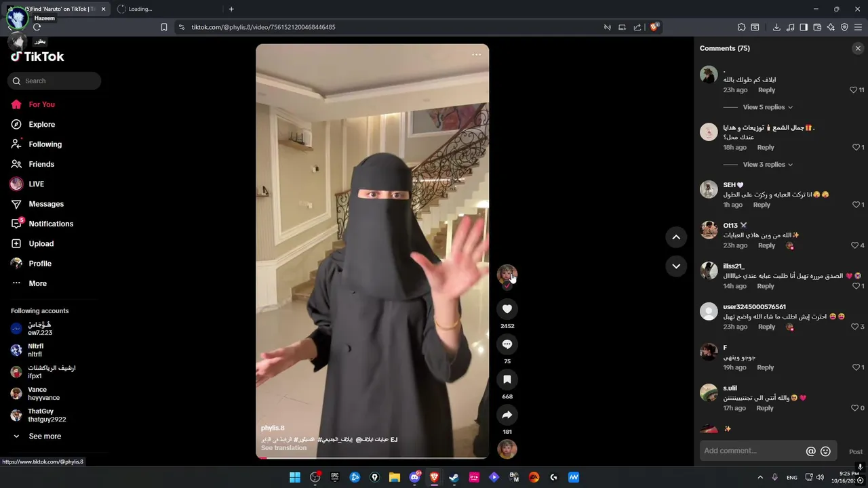The height and width of the screenshot is (488, 868).
Task: Like the top comment with 11 likes
Action: (x=853, y=90)
